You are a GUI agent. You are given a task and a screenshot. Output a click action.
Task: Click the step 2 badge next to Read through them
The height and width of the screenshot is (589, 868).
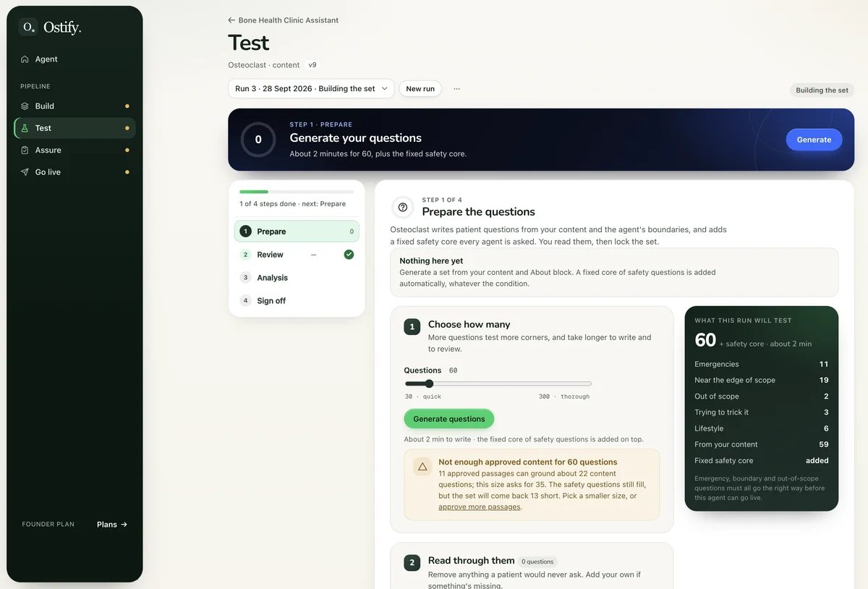coord(412,563)
